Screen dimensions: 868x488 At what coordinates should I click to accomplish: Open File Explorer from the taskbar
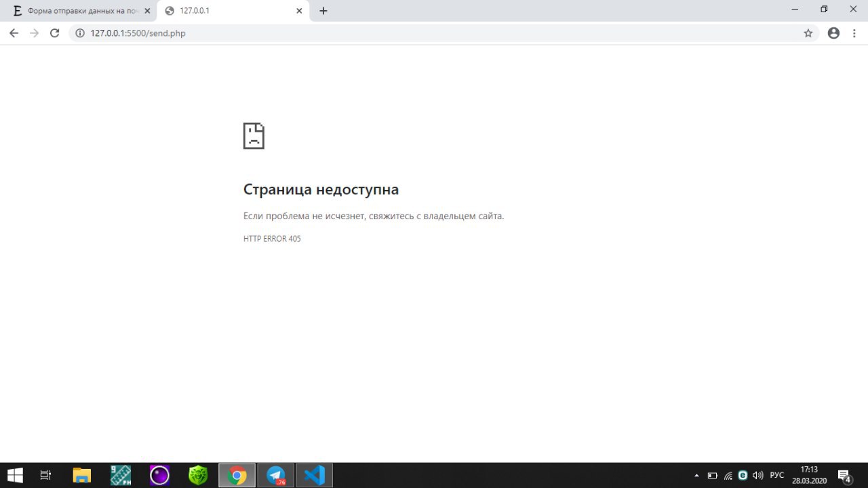tap(81, 475)
